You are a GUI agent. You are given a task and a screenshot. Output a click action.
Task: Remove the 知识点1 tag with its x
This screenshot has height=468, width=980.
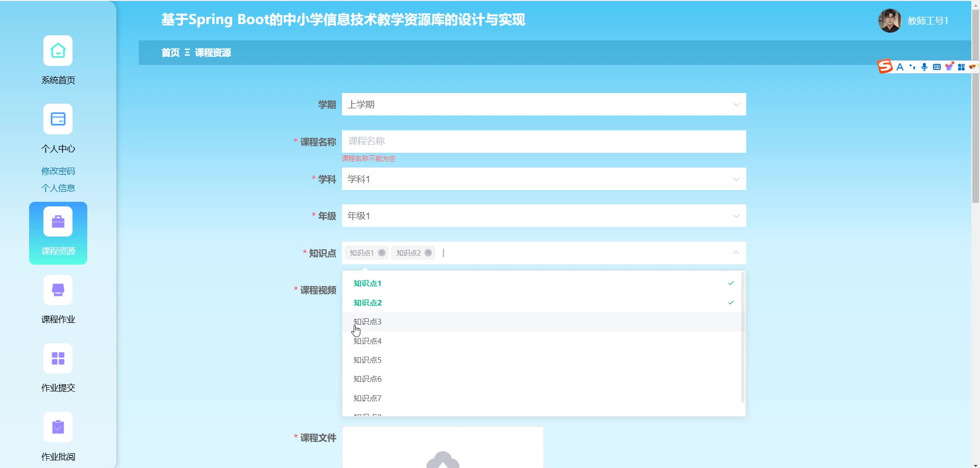tap(382, 253)
